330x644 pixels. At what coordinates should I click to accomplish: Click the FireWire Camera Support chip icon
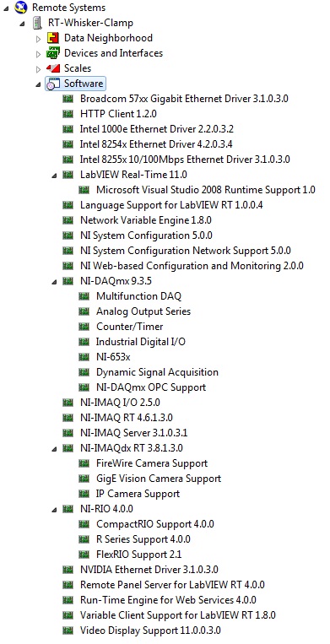pos(84,463)
